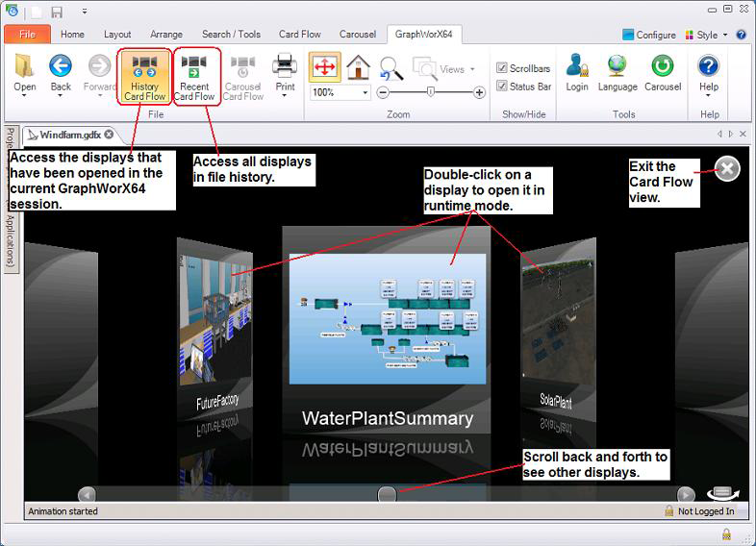Disable the Status Bar checkbox
This screenshot has height=546, width=756.
502,87
